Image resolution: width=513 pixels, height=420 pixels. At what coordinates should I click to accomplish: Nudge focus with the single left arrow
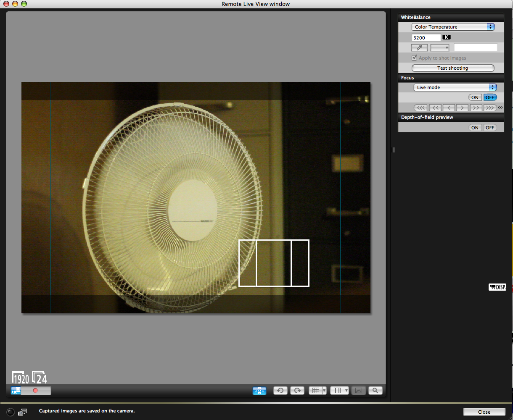[x=449, y=108]
